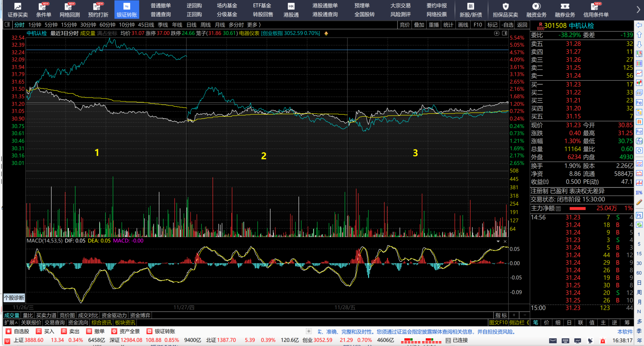Click the up-arrow button above the chart

[x=497, y=33]
